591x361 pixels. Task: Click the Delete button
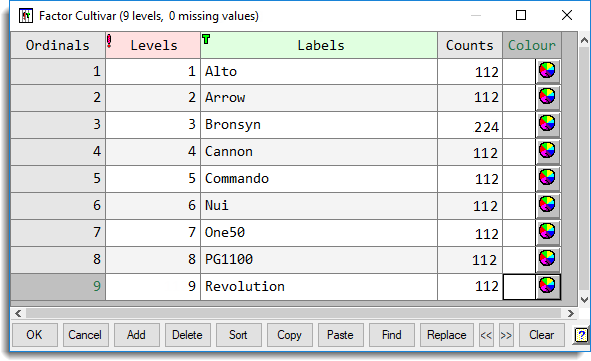tap(187, 335)
